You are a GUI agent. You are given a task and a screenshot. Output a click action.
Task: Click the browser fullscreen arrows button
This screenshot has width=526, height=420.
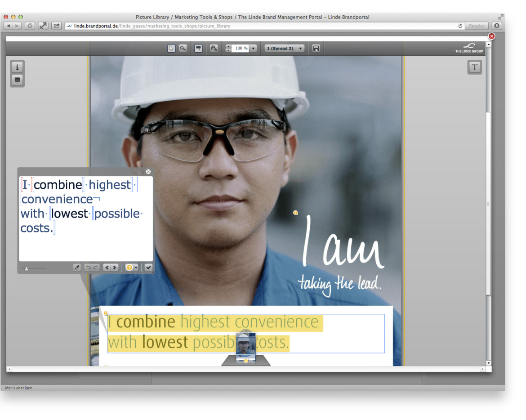(43, 26)
